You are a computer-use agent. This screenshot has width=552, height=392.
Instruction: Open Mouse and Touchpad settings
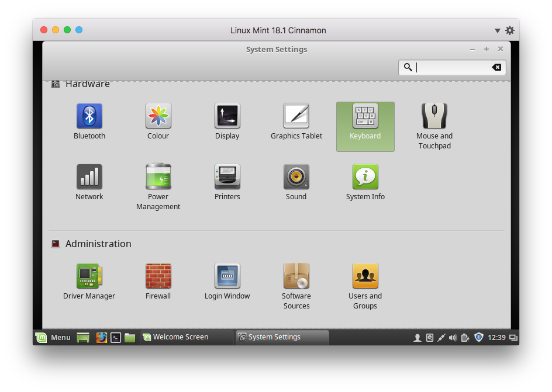(434, 126)
